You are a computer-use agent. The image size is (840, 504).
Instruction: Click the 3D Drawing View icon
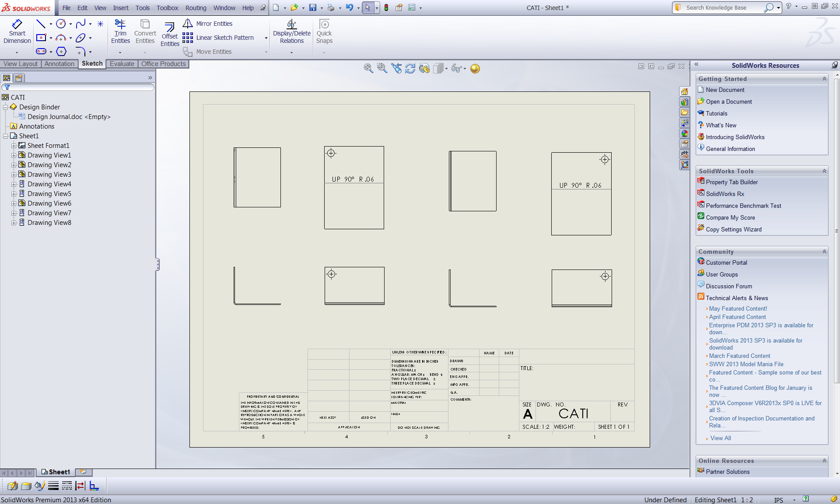point(424,68)
